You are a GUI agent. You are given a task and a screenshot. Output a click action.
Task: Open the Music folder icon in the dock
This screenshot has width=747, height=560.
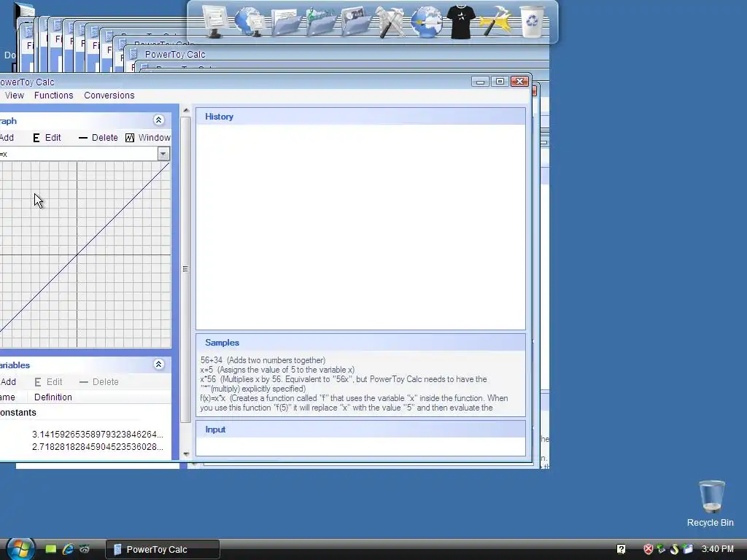[x=321, y=23]
